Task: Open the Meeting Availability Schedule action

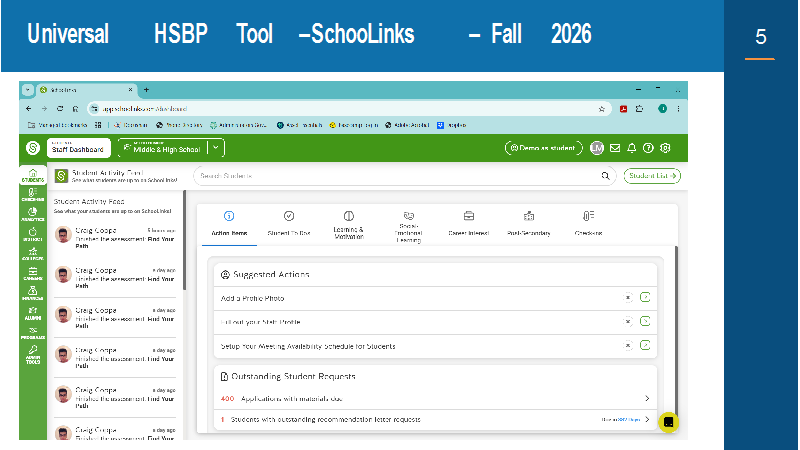Action: pyautogui.click(x=645, y=345)
